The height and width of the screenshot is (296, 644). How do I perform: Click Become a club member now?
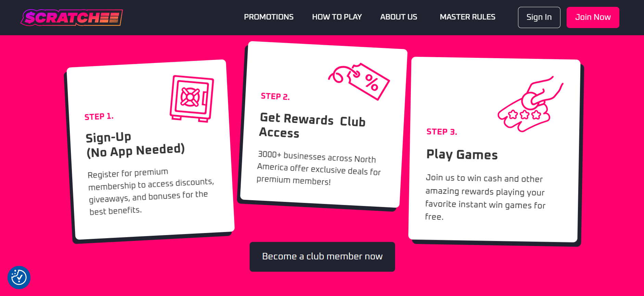[322, 257]
